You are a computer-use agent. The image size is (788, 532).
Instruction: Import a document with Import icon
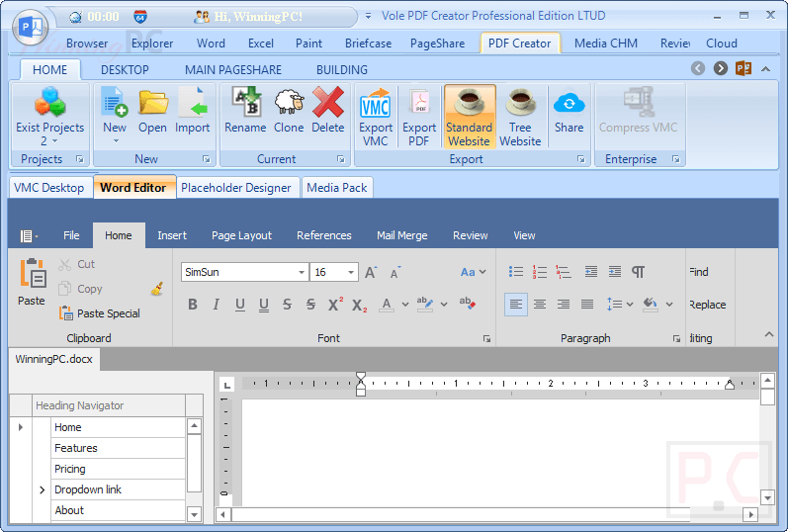192,111
